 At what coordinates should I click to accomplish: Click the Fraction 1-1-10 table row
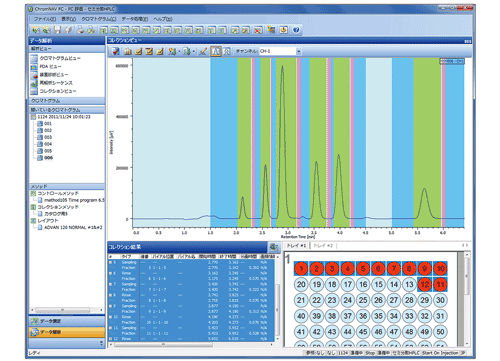pos(191,322)
